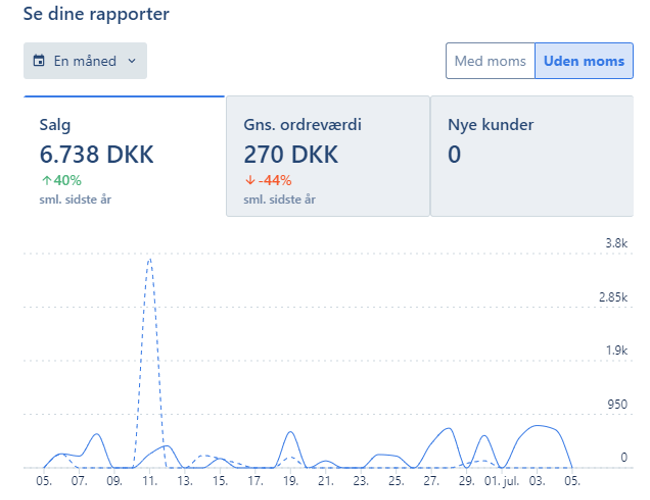Click the 6.738 DKK sales figure
The image size is (650, 500).
96,155
